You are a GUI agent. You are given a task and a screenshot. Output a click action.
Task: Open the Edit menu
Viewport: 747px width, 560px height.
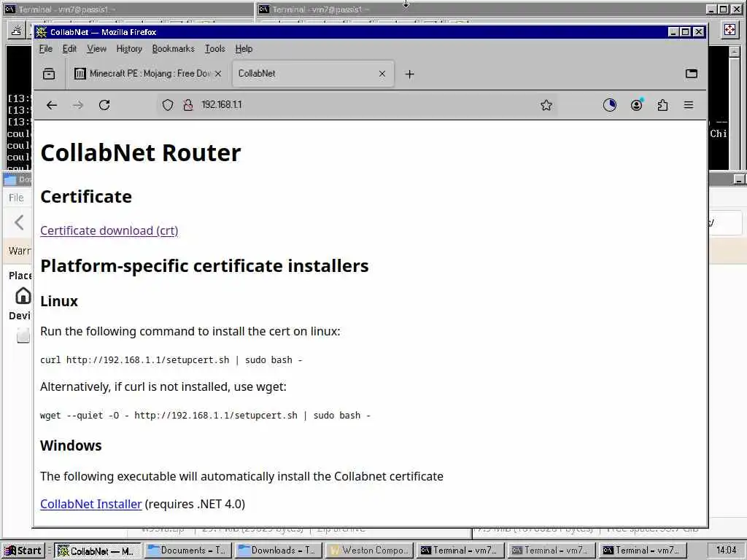click(69, 49)
